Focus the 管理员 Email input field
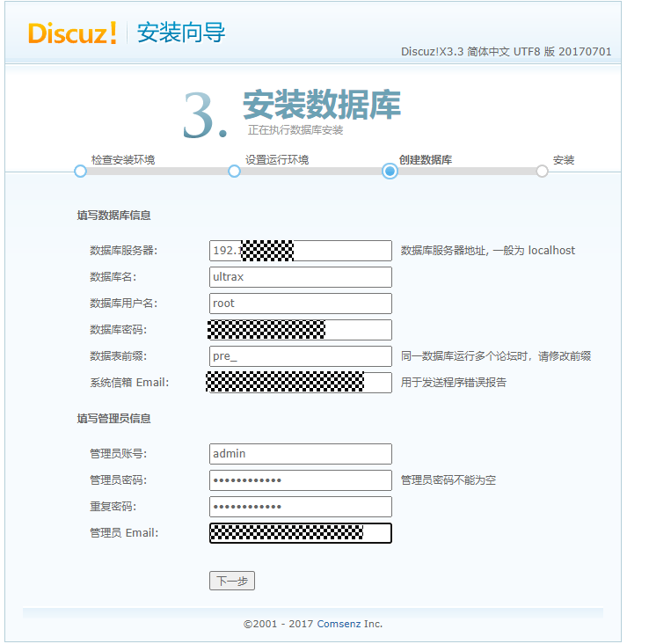The width and height of the screenshot is (649, 644). (x=301, y=533)
